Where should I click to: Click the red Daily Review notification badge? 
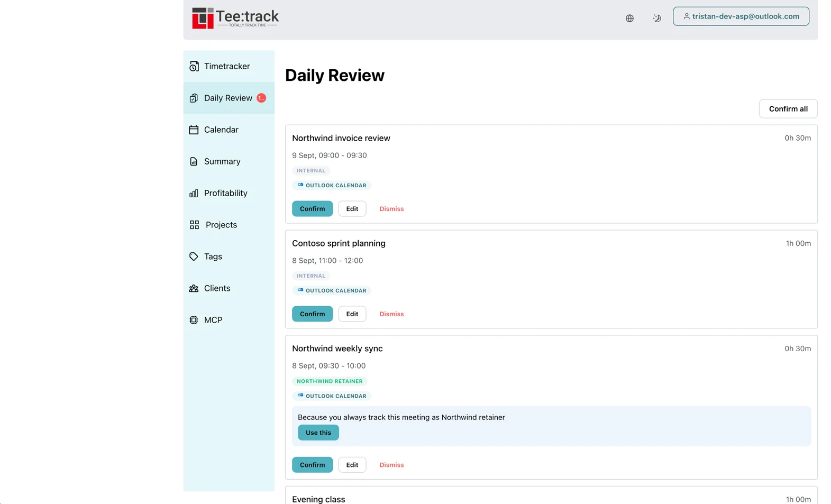(x=261, y=98)
